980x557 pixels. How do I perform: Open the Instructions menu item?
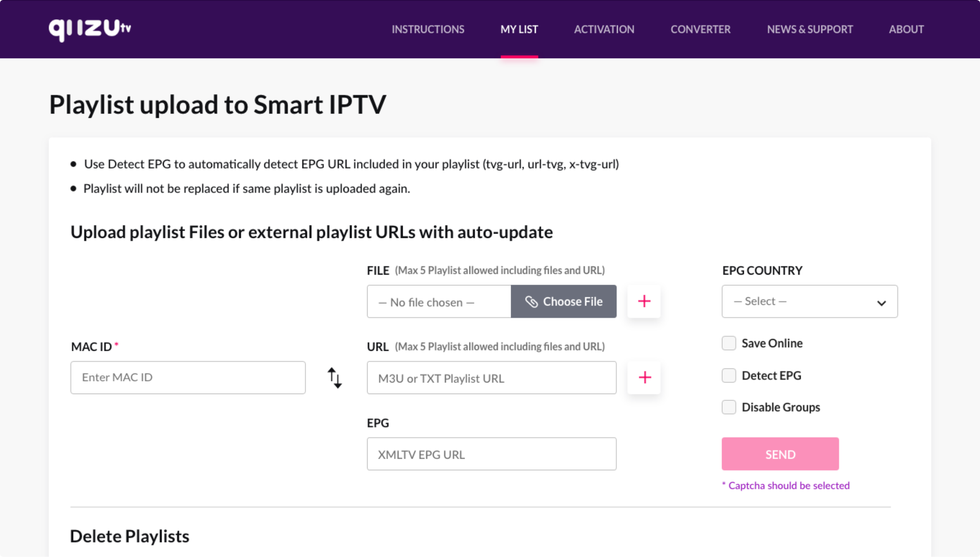click(428, 29)
